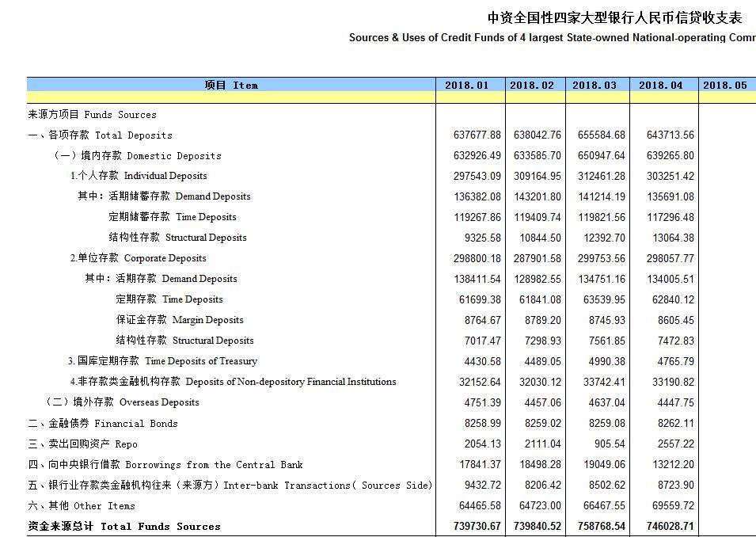Click the Financial Bonds row label
756x537 pixels.
[x=103, y=424]
